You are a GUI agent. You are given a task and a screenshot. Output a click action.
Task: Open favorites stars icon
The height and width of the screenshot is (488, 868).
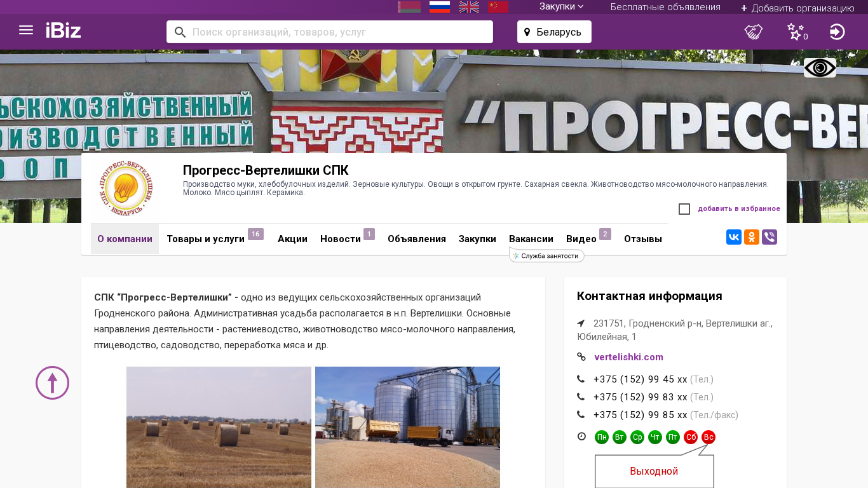[x=796, y=32]
